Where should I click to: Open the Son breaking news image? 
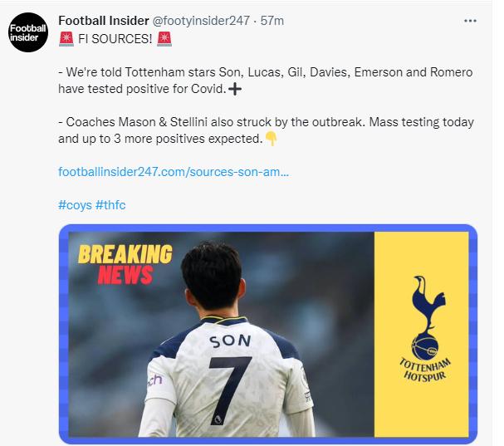click(x=268, y=334)
